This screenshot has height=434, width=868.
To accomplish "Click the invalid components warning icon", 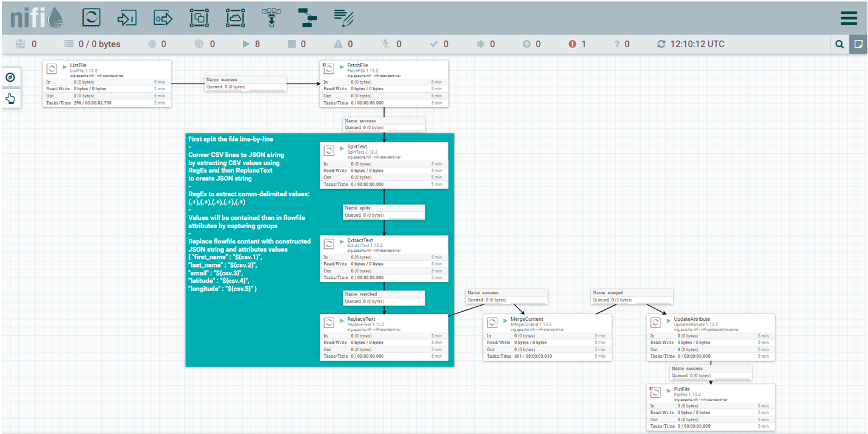I will pos(338,44).
